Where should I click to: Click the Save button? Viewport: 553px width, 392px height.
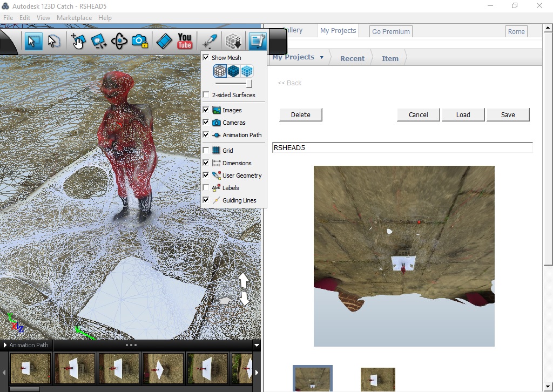[508, 114]
